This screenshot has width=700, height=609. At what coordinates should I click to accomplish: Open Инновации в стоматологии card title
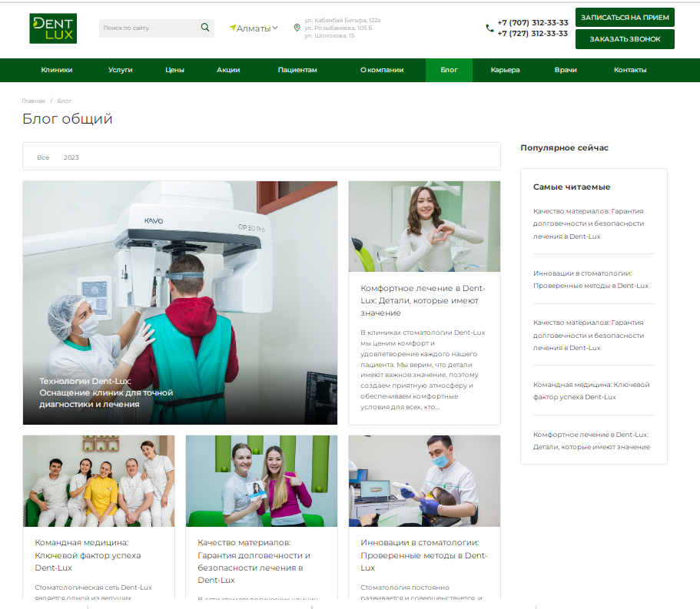click(x=424, y=555)
